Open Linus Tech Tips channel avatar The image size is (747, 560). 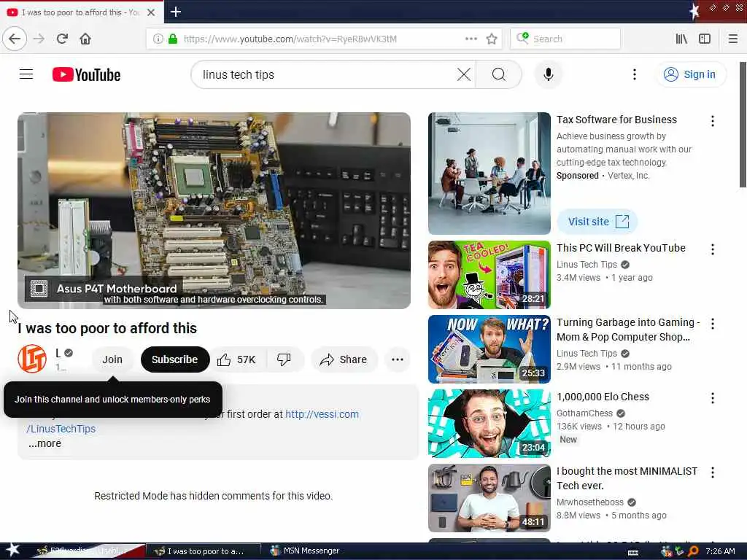[x=32, y=359]
